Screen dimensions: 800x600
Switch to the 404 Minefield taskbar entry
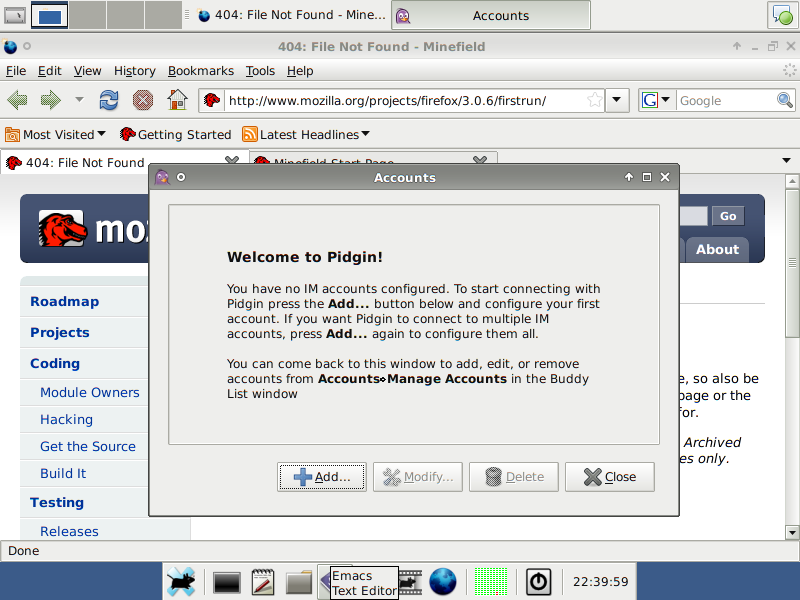[292, 15]
